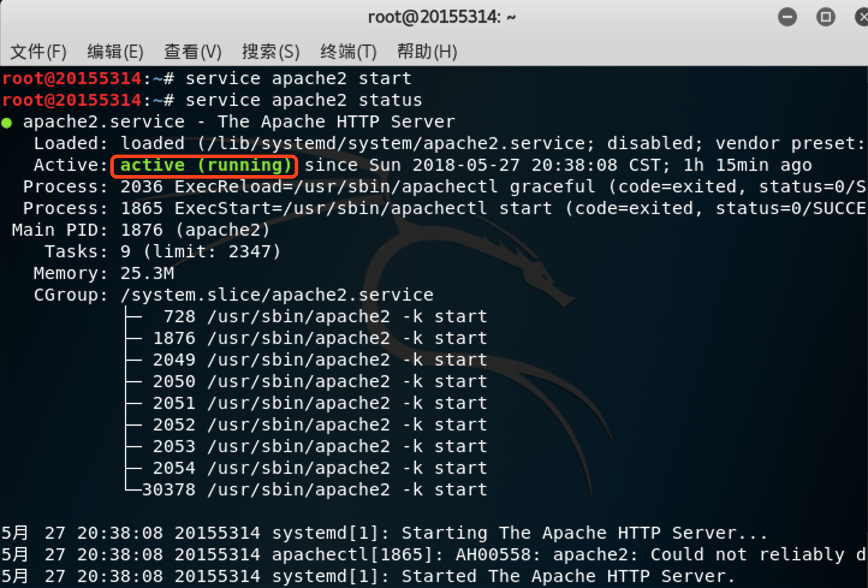Click the green status dot before apache2.service

[7, 123]
